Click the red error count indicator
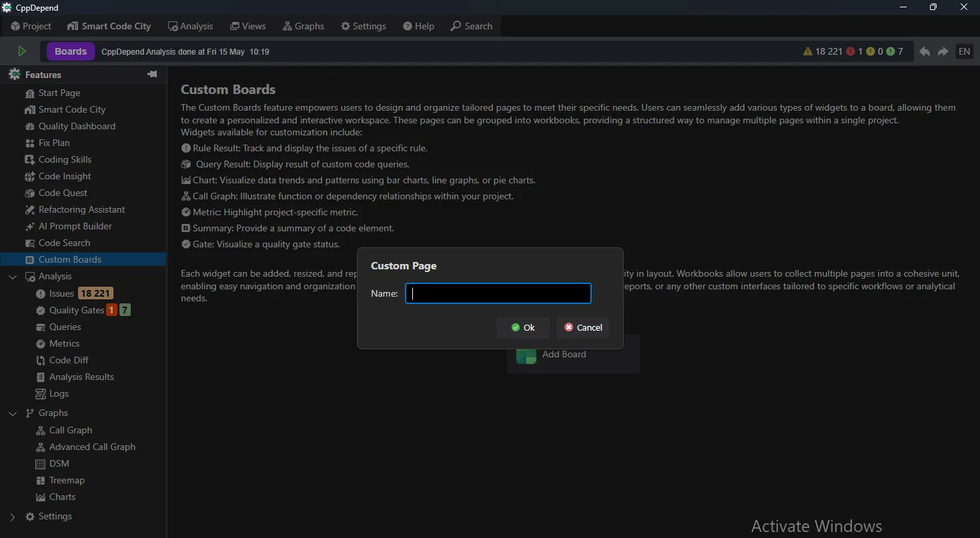This screenshot has height=538, width=980. (855, 51)
